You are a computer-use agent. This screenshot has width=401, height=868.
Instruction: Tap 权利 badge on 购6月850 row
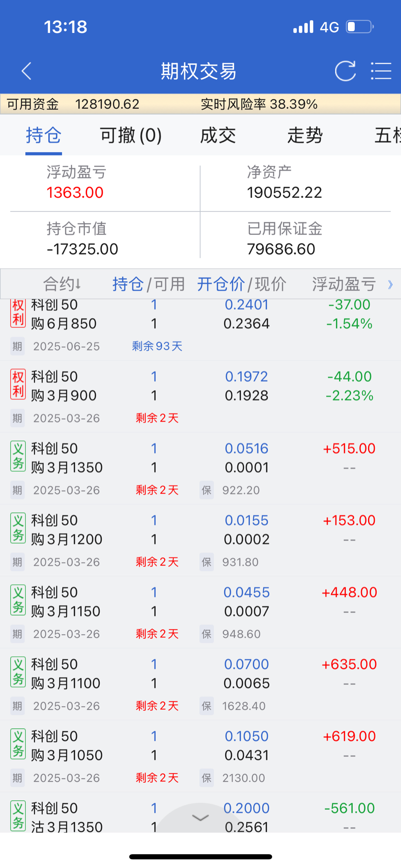18,313
